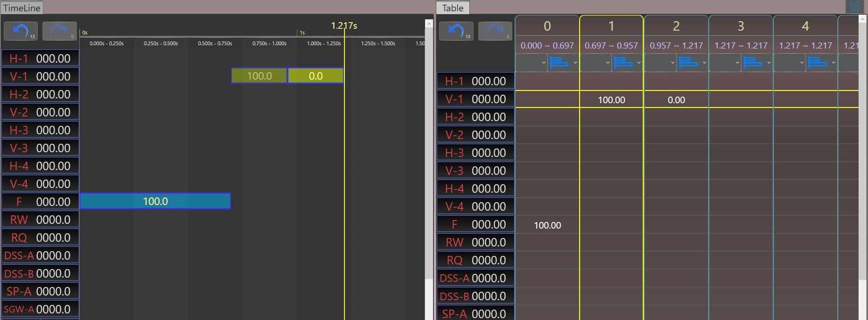Screen dimensions: 868x320
Task: Click the F row 100.00 table cell
Action: (x=547, y=225)
